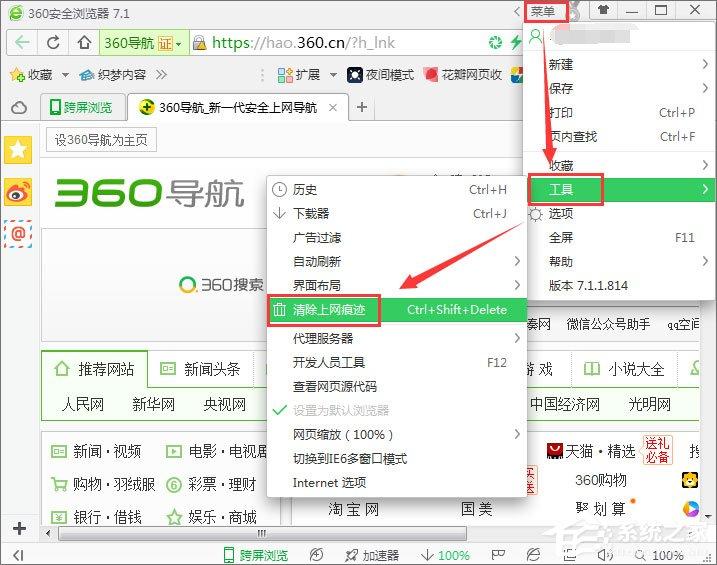Toggle 设置为默认浏览器 checked item
717x565 pixels.
click(396, 410)
